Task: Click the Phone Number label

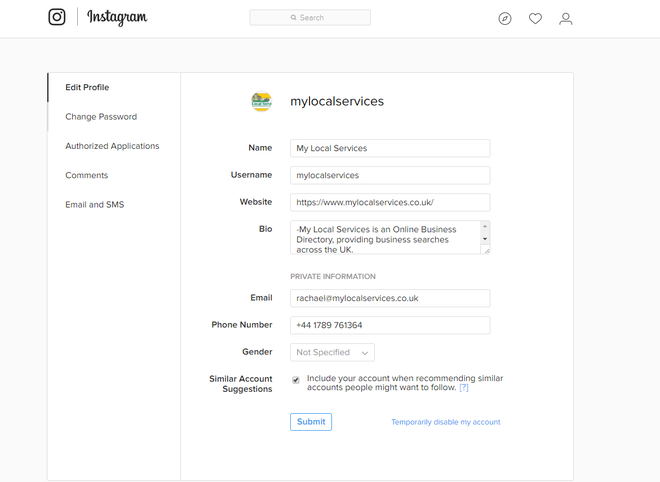Action: [x=242, y=325]
